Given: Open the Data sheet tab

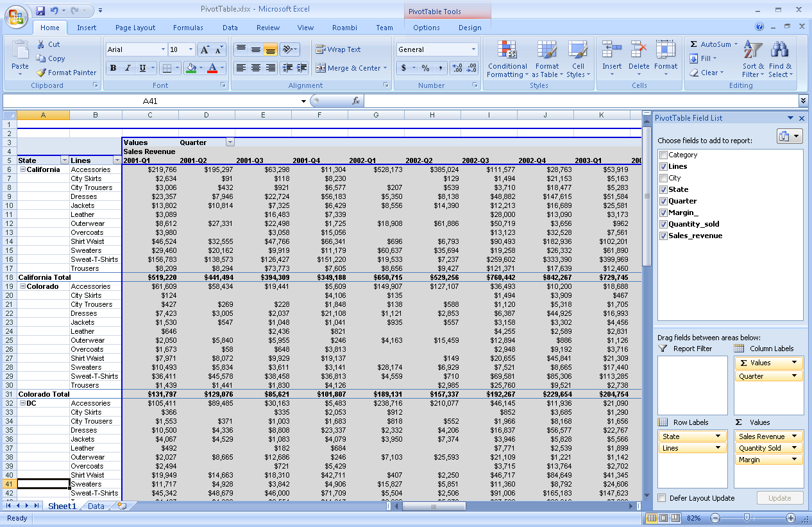Looking at the screenshot, I should (x=96, y=506).
